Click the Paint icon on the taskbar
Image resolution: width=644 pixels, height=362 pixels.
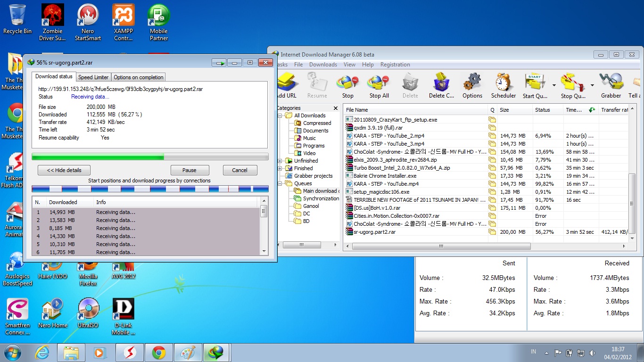(x=188, y=353)
